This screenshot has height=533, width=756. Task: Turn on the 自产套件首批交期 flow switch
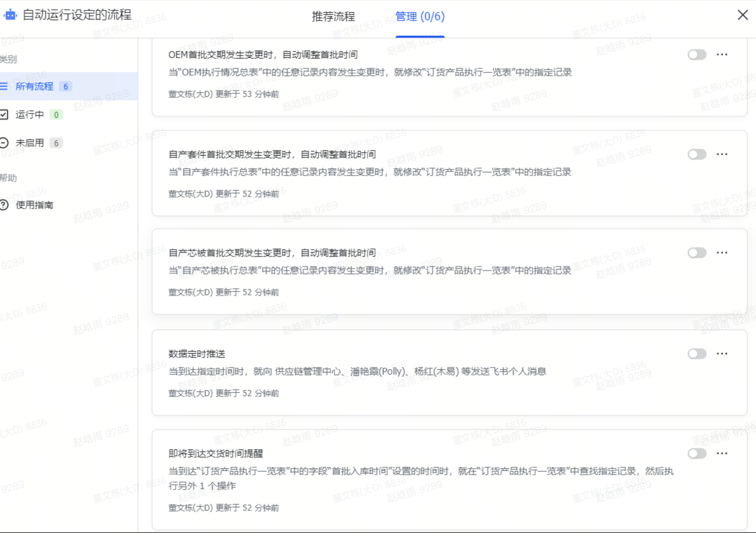click(697, 154)
